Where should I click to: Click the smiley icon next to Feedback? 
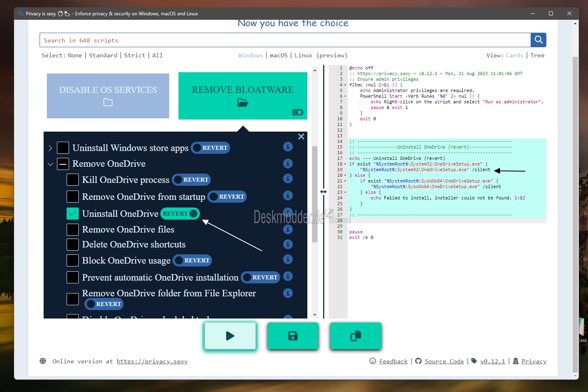(373, 361)
